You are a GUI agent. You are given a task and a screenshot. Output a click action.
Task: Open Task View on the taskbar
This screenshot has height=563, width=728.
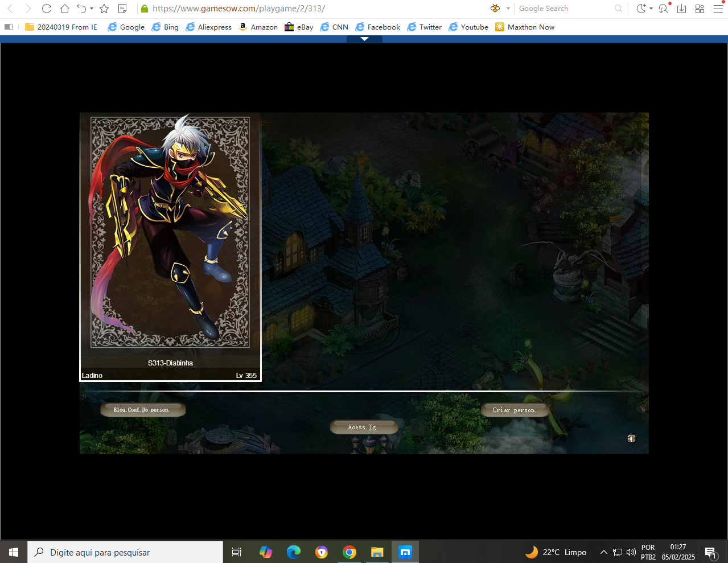[237, 552]
